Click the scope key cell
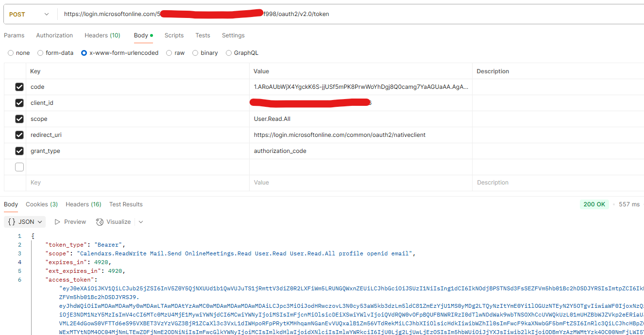This screenshot has width=644, height=335. (137, 119)
